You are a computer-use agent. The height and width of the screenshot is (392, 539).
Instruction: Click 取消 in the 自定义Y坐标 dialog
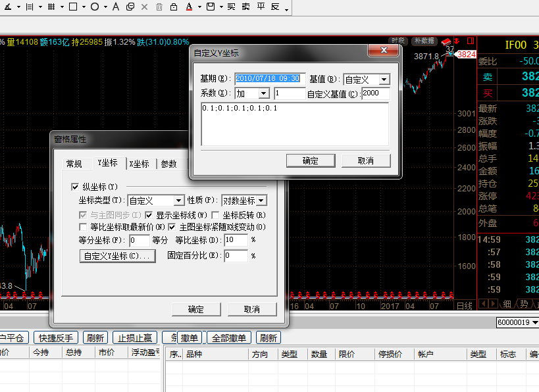point(366,161)
